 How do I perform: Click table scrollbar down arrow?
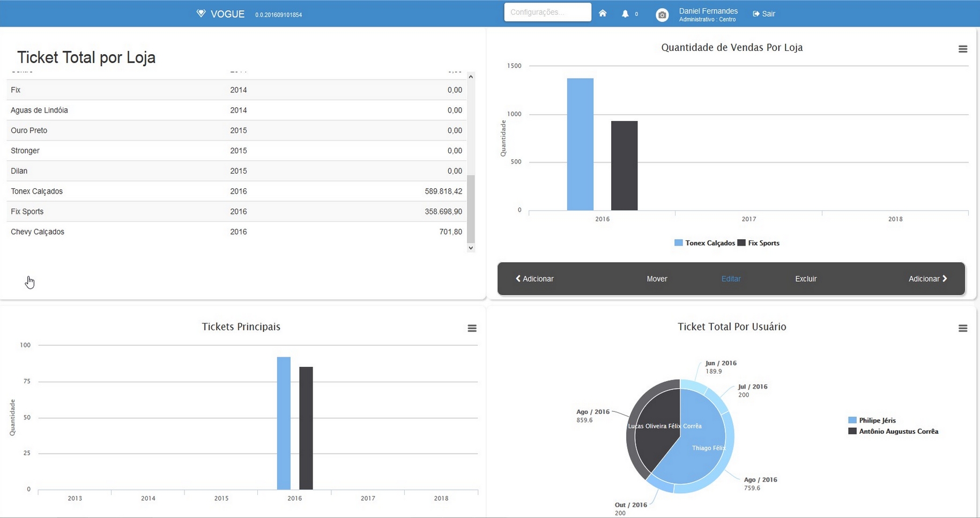[471, 248]
